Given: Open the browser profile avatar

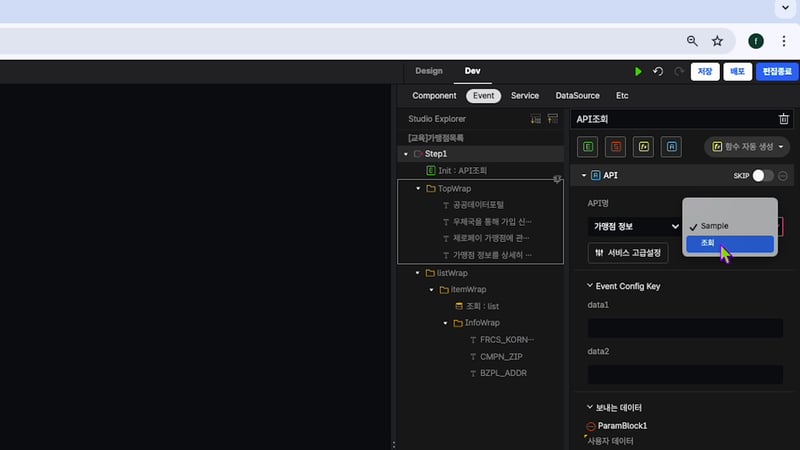Looking at the screenshot, I should pos(756,41).
